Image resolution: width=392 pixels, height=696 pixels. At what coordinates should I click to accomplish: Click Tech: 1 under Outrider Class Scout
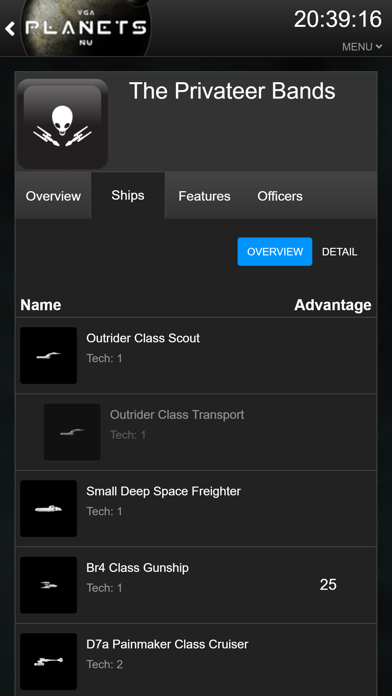[x=104, y=358]
